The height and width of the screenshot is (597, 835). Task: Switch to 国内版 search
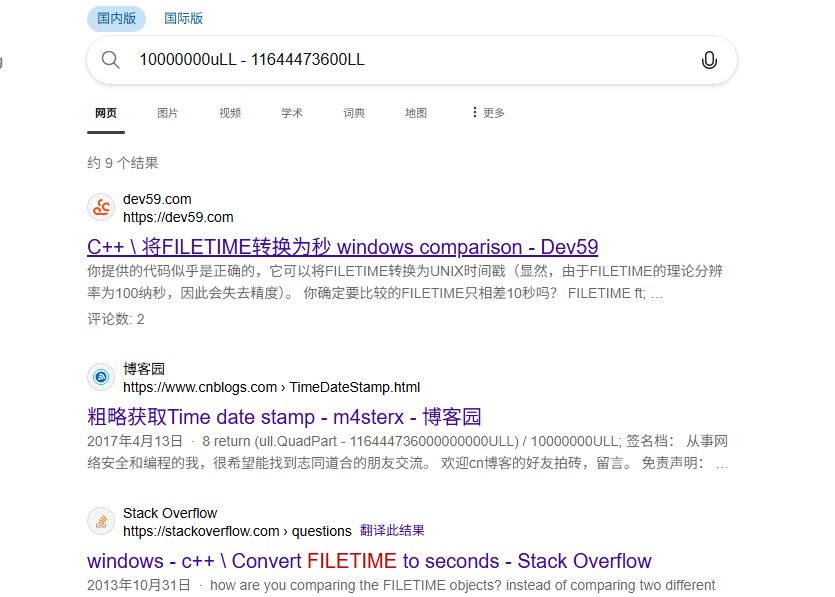117,19
